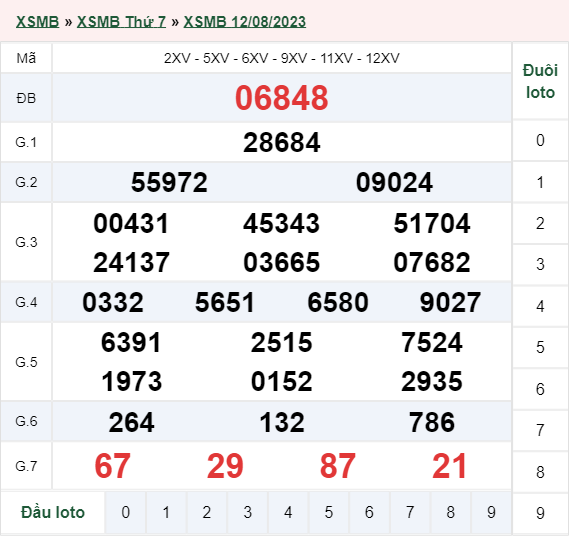Click the G.3 row label
569x536 pixels.
(x=26, y=242)
